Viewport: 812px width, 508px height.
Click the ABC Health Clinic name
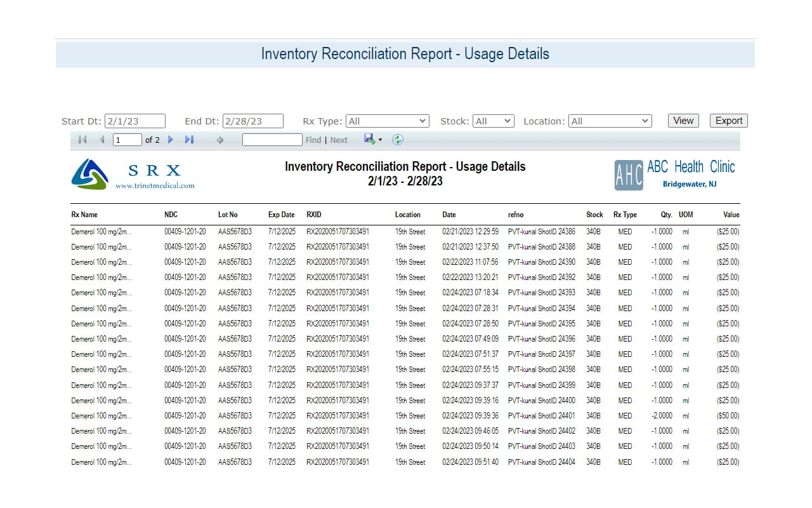tap(691, 167)
